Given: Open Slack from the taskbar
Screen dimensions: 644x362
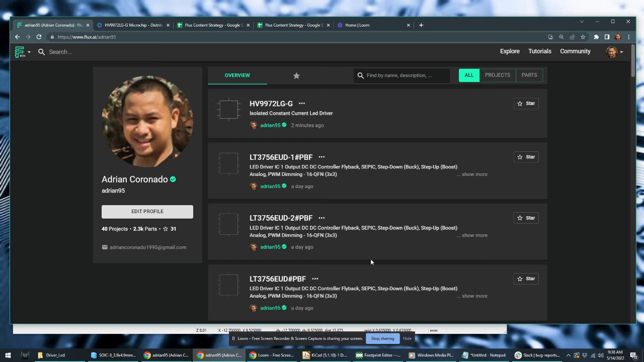Looking at the screenshot, I should 536,355.
